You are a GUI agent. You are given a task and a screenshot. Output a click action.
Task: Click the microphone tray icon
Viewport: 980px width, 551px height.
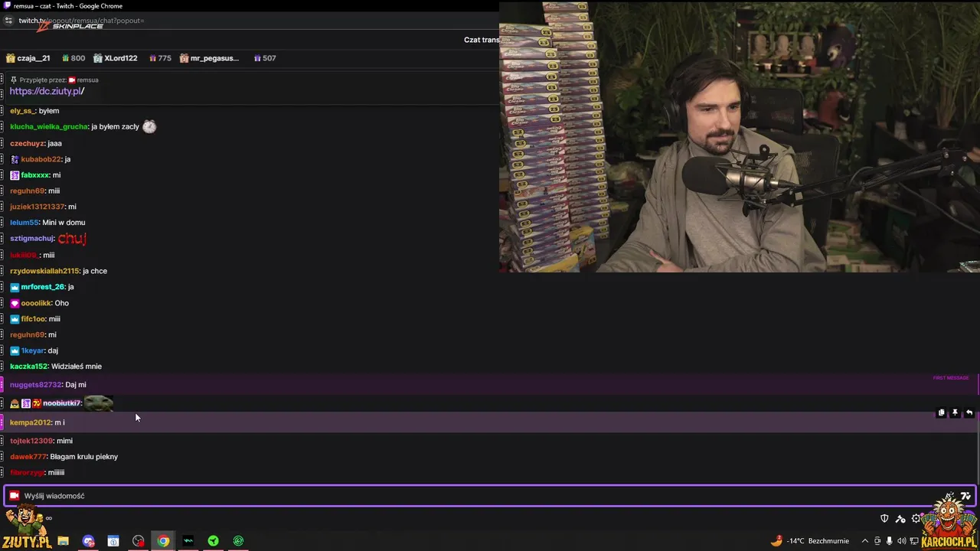click(889, 541)
